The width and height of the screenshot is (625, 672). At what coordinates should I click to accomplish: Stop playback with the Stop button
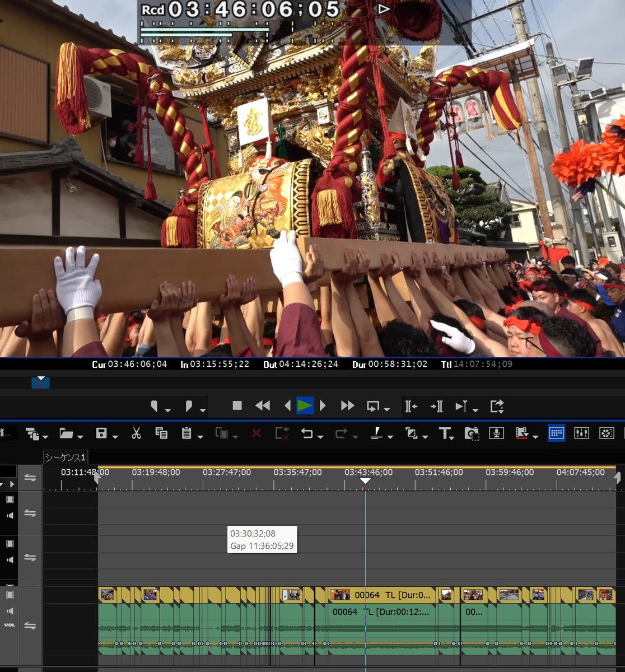point(237,406)
